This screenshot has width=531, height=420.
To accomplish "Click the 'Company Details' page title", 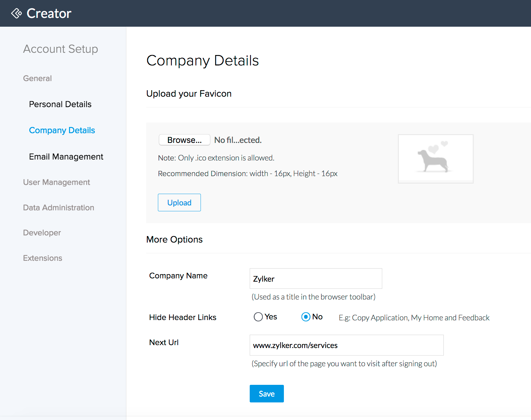I will click(x=203, y=61).
